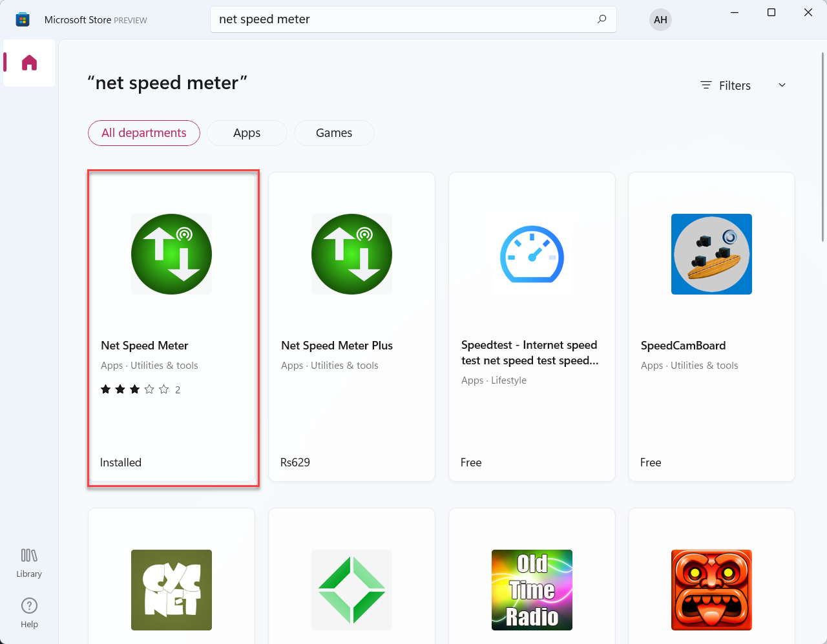Open the Library in sidebar

pyautogui.click(x=29, y=563)
